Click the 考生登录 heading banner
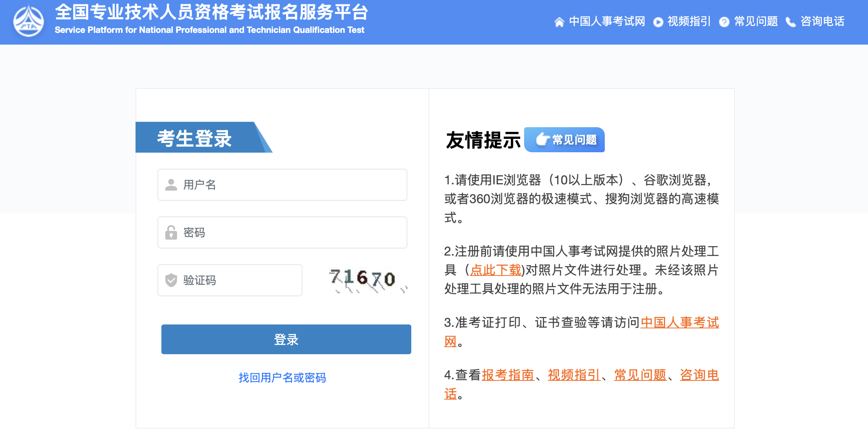The height and width of the screenshot is (436, 868). pyautogui.click(x=204, y=137)
